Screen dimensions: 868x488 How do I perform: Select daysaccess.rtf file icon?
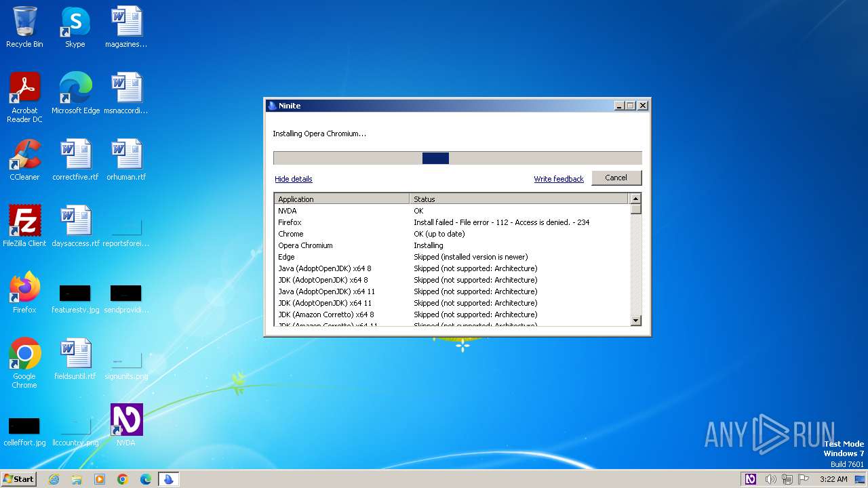coord(75,226)
